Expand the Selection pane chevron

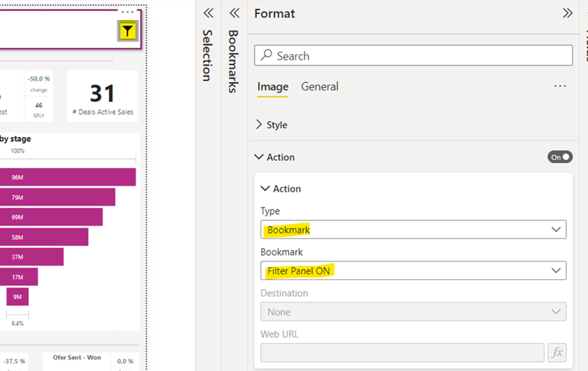coord(208,13)
